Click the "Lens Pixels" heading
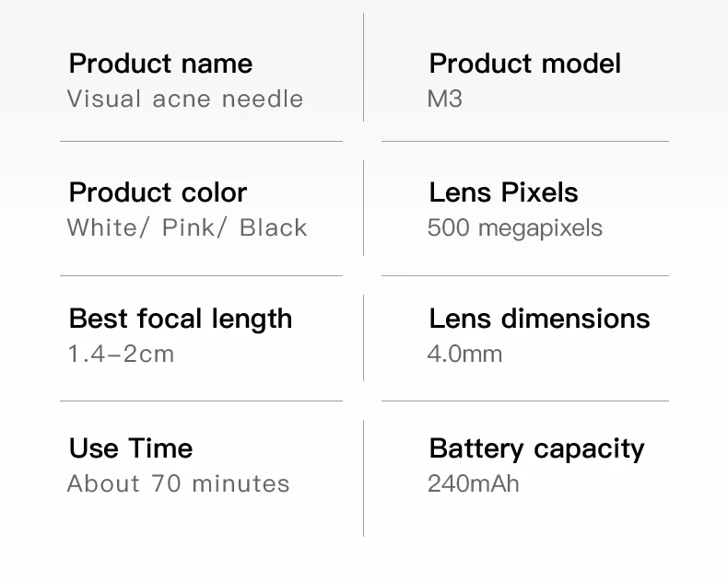This screenshot has height=581, width=728. [503, 192]
